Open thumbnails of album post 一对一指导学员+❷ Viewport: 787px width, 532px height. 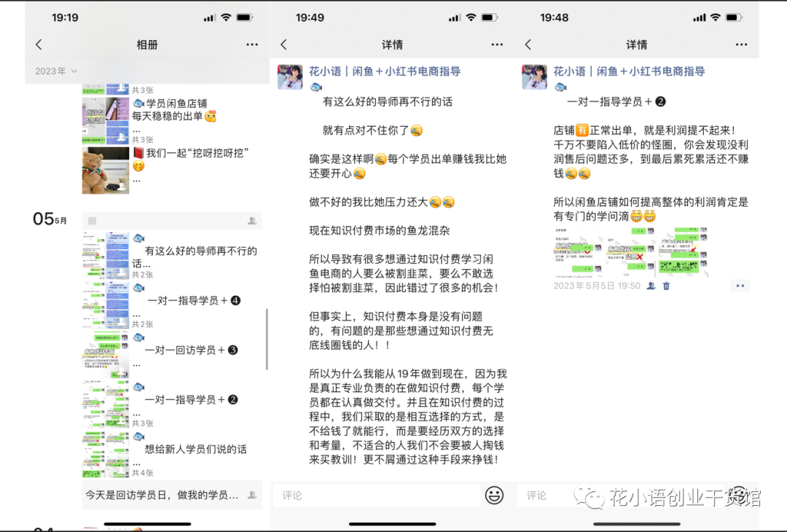coord(106,404)
